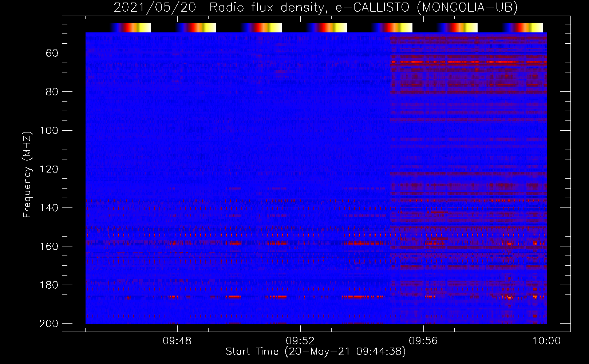Click the 140 MHz frequency label

(49, 207)
